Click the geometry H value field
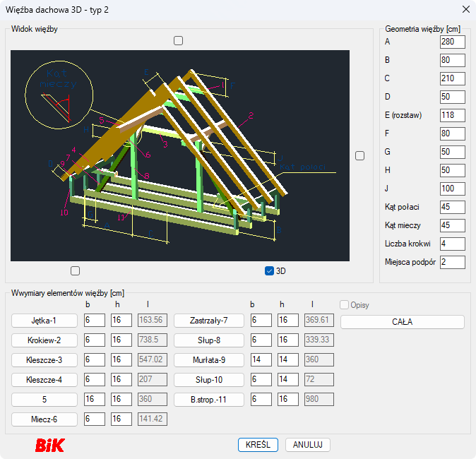476x459 pixels. pos(452,170)
